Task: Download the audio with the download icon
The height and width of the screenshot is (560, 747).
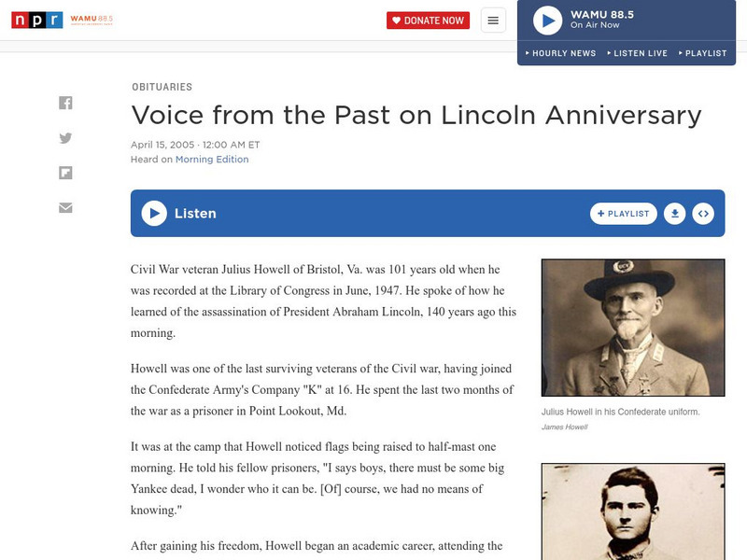Action: [674, 213]
